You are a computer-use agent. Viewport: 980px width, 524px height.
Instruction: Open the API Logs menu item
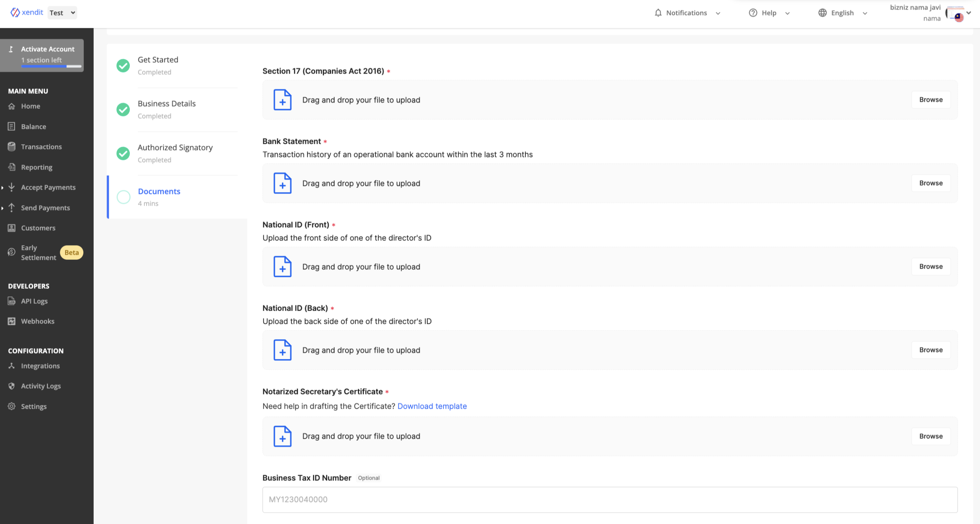(x=34, y=301)
